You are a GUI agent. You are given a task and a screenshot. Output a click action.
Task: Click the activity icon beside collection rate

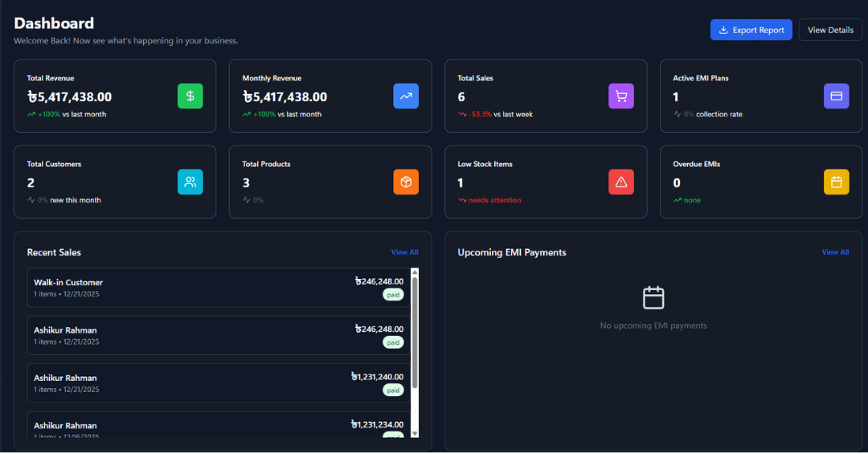678,114
